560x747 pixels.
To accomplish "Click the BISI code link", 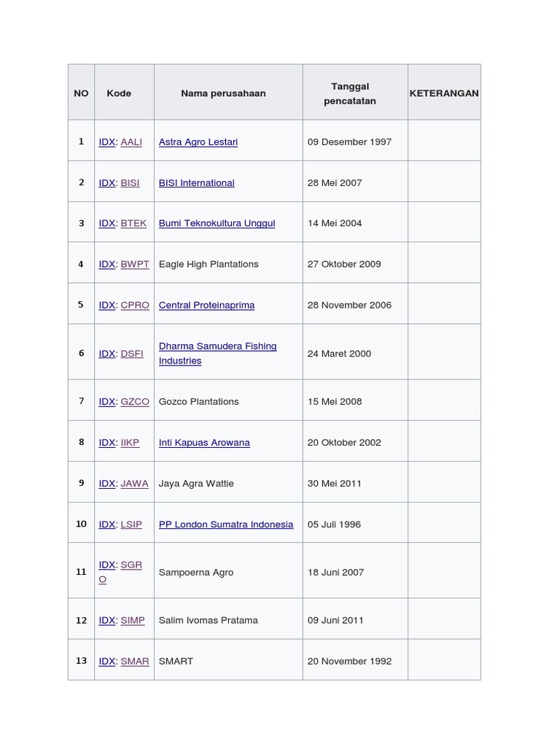I will 130,183.
